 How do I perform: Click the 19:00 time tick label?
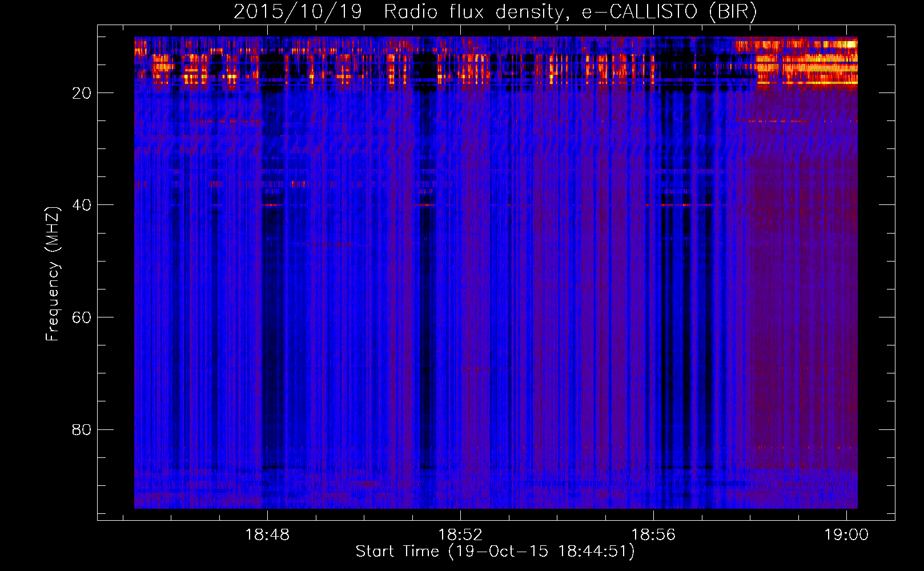(x=846, y=534)
